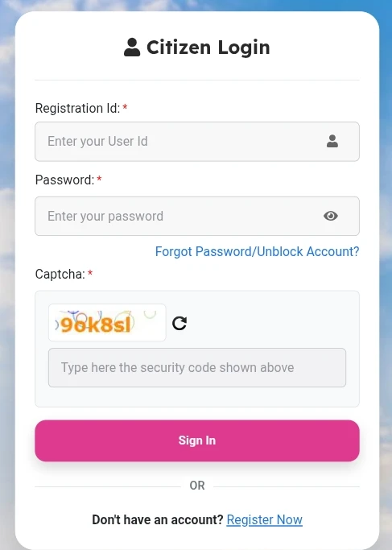Select the Citizen Login heading text
The image size is (392, 550).
tap(208, 48)
